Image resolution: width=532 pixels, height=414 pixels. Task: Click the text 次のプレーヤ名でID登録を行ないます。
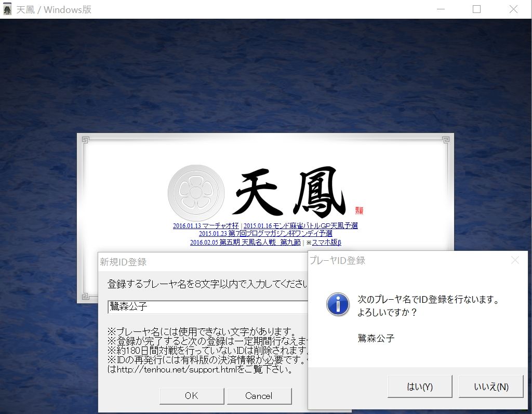click(429, 299)
